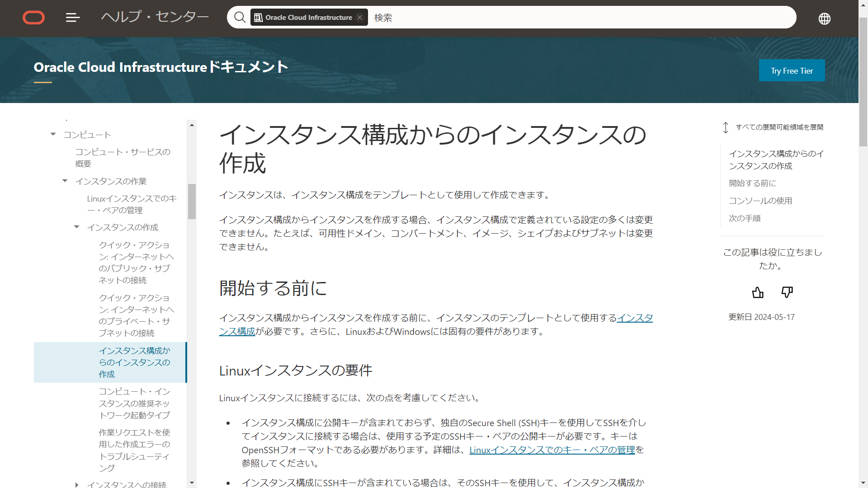
Task: Click インスタンスの作成 label in sidebar tree
Action: click(x=123, y=227)
